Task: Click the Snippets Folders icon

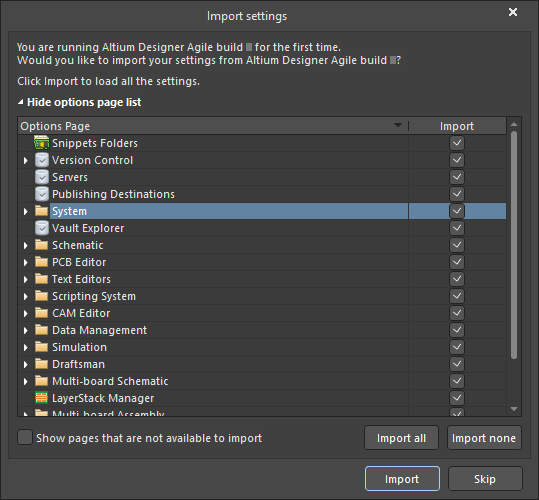Action: pos(42,143)
